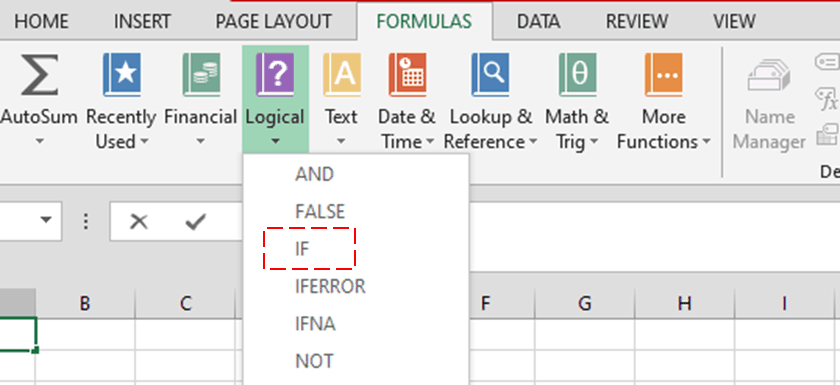Click the AutoSum sigma icon
This screenshot has height=385, width=840.
pos(39,75)
